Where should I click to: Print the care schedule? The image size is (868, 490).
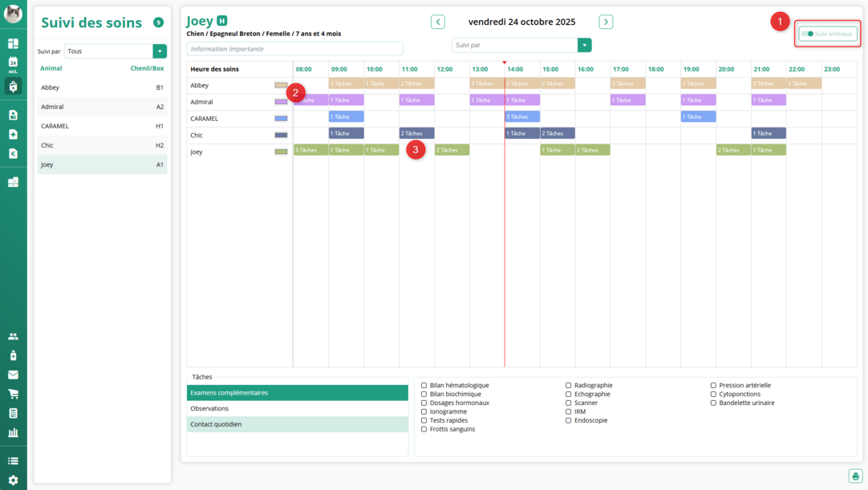point(855,476)
